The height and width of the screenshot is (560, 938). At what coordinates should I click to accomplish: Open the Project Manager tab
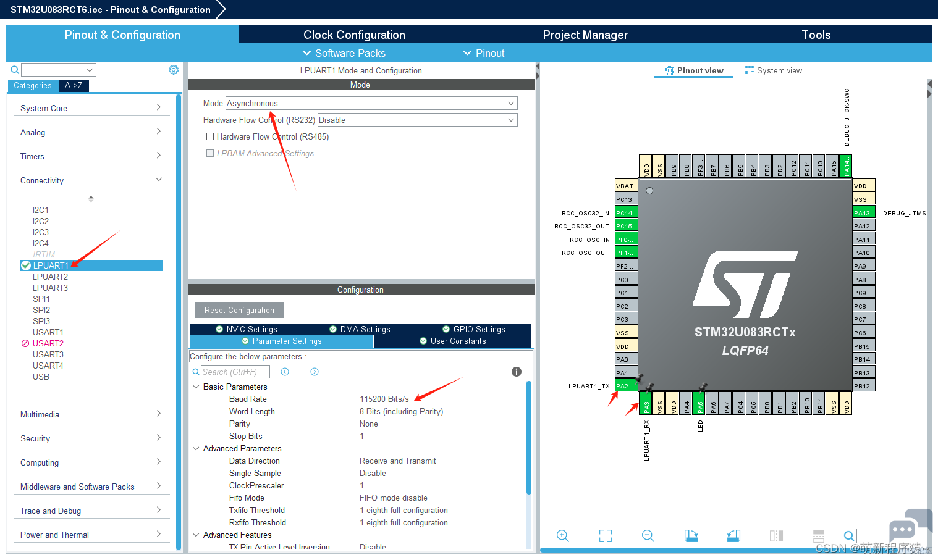tap(585, 35)
